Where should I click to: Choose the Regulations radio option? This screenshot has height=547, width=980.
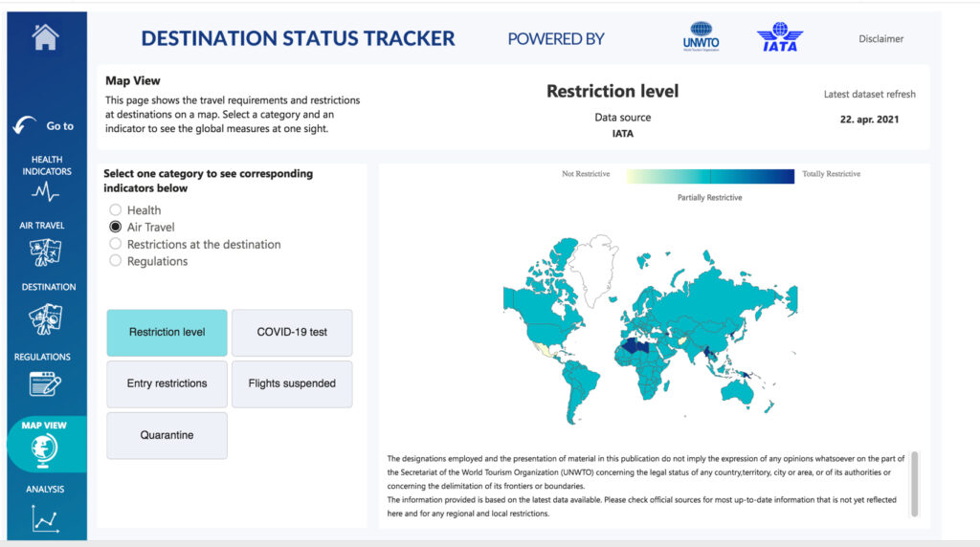point(115,260)
